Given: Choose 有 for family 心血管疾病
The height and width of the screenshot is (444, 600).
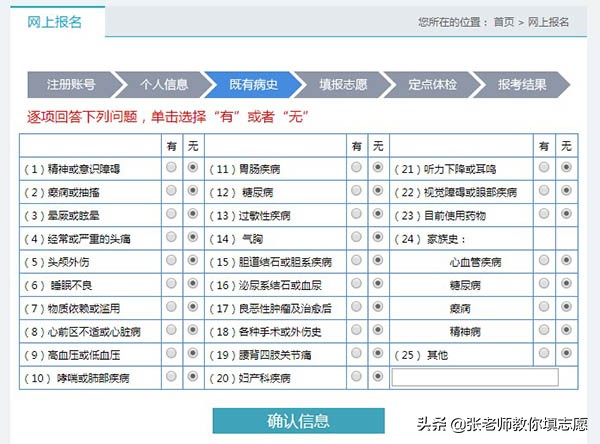Looking at the screenshot, I should pyautogui.click(x=544, y=260).
